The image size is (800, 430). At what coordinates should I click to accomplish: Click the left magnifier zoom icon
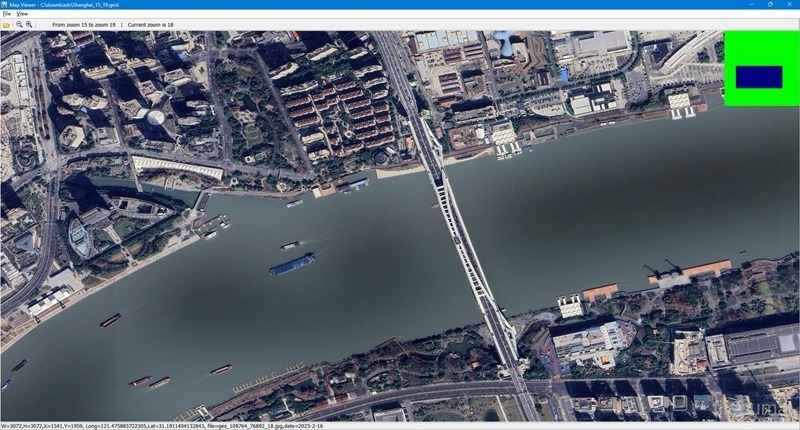18,24
